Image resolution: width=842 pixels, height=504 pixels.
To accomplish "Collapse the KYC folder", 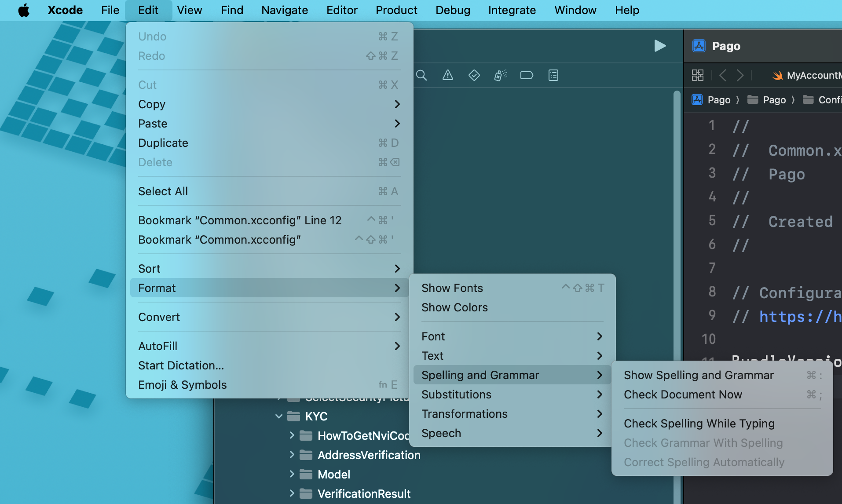I will click(279, 416).
